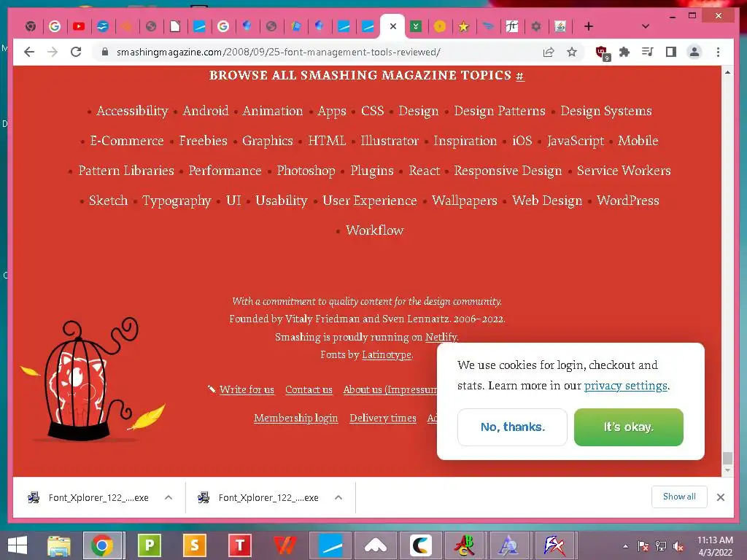View site security lock information

(105, 52)
